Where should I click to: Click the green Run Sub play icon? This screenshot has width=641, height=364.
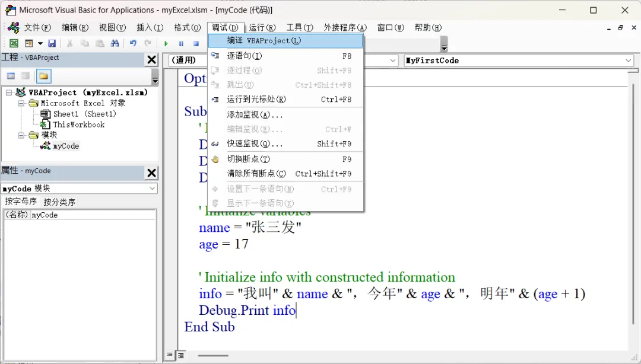166,43
